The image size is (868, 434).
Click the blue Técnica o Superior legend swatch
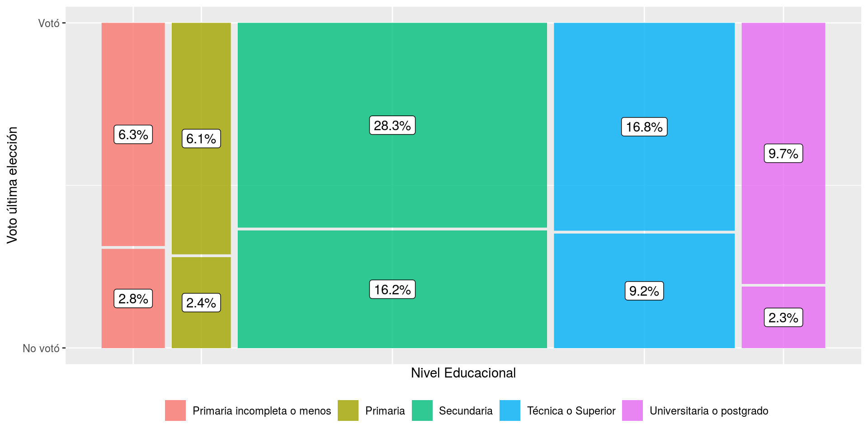510,410
